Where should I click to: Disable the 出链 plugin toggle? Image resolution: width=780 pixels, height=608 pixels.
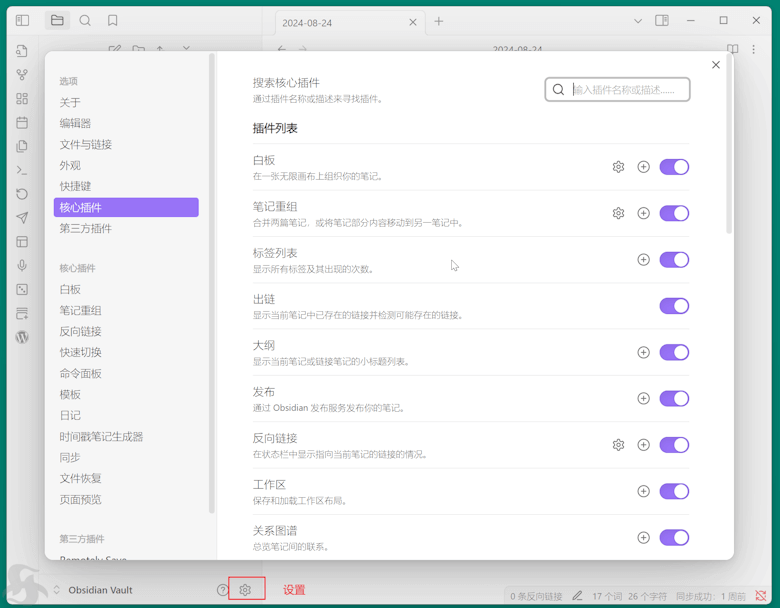pyautogui.click(x=674, y=306)
